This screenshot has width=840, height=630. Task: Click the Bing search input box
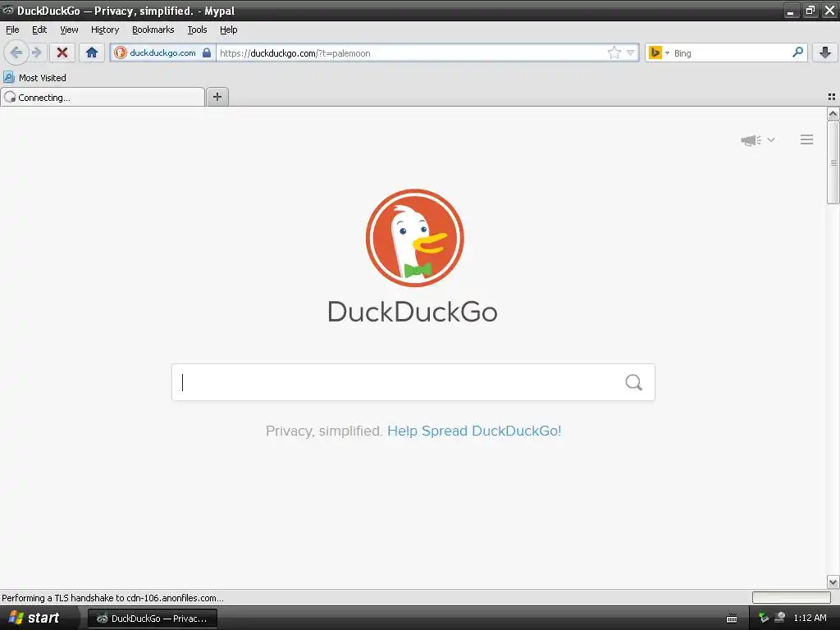(730, 52)
